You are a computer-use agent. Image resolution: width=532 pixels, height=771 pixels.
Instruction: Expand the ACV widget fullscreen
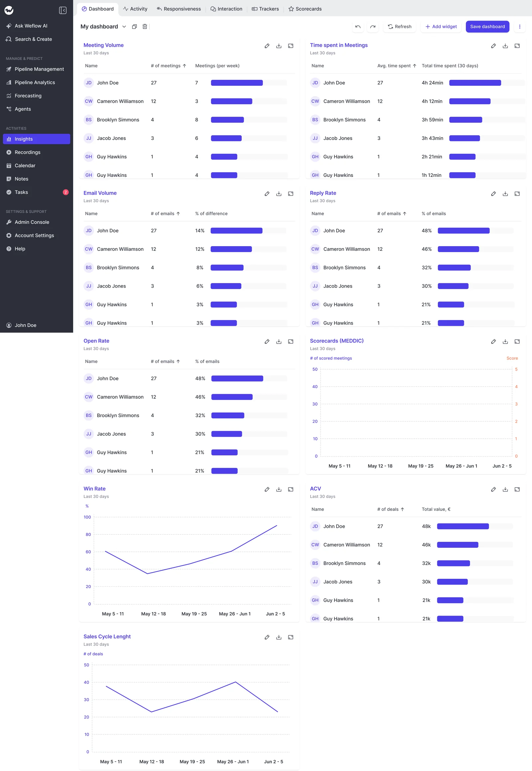pos(517,489)
